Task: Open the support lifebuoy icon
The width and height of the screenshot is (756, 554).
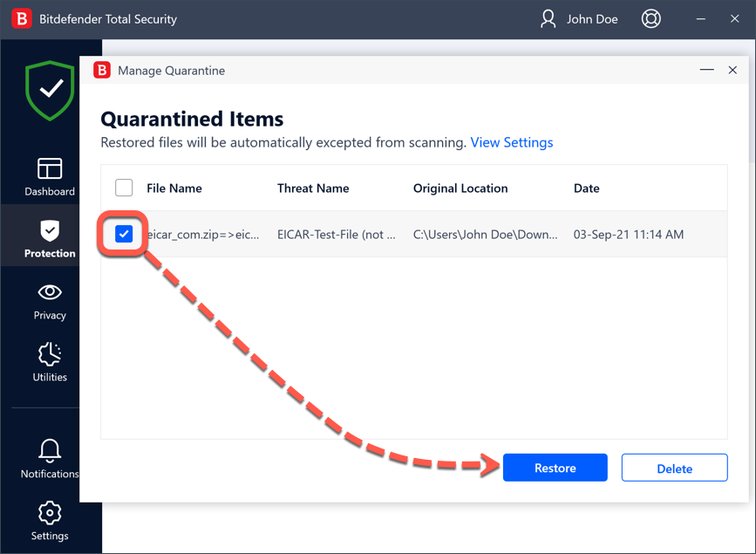Action: point(650,19)
